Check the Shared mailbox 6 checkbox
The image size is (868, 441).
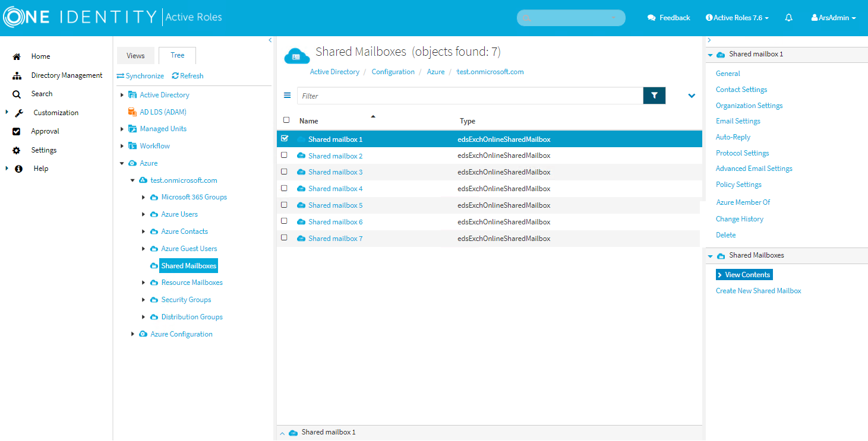(x=284, y=221)
